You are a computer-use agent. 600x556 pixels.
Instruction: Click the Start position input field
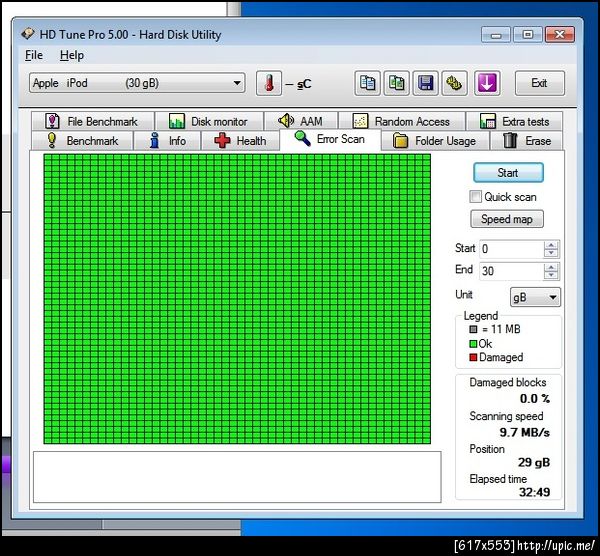click(511, 249)
